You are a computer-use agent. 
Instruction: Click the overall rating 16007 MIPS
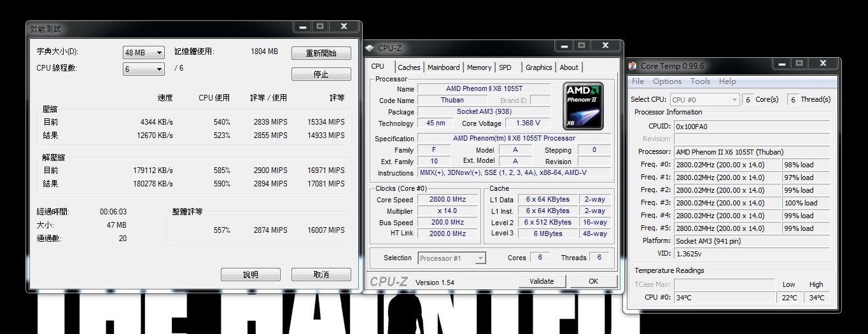(x=326, y=230)
